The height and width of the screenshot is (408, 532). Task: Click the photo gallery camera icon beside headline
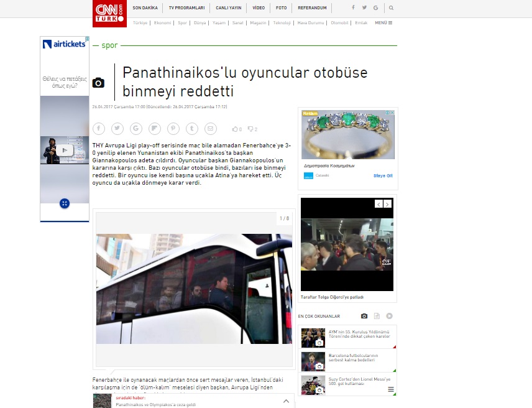click(98, 83)
